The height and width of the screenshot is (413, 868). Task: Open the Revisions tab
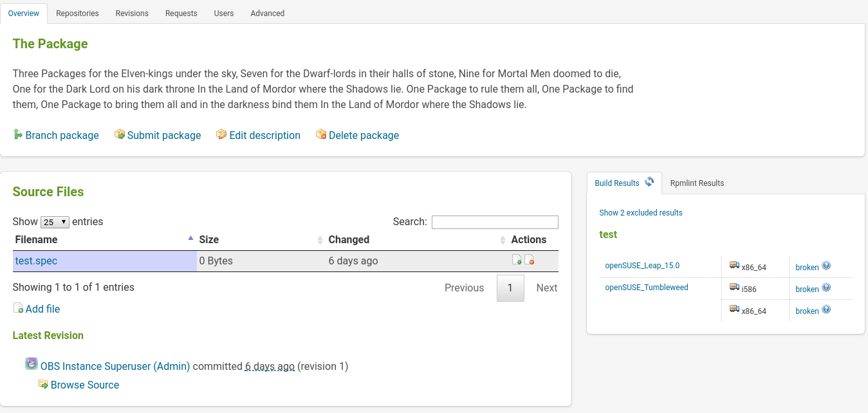(x=132, y=13)
